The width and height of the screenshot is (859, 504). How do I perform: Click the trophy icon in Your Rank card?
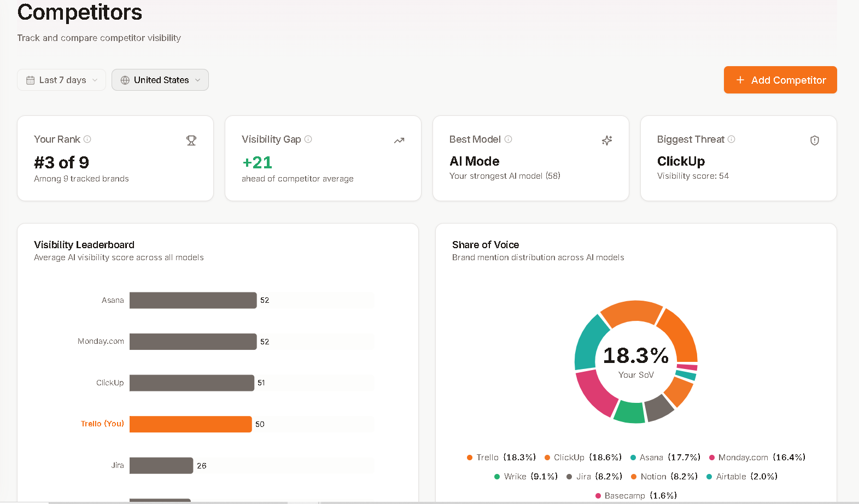191,140
